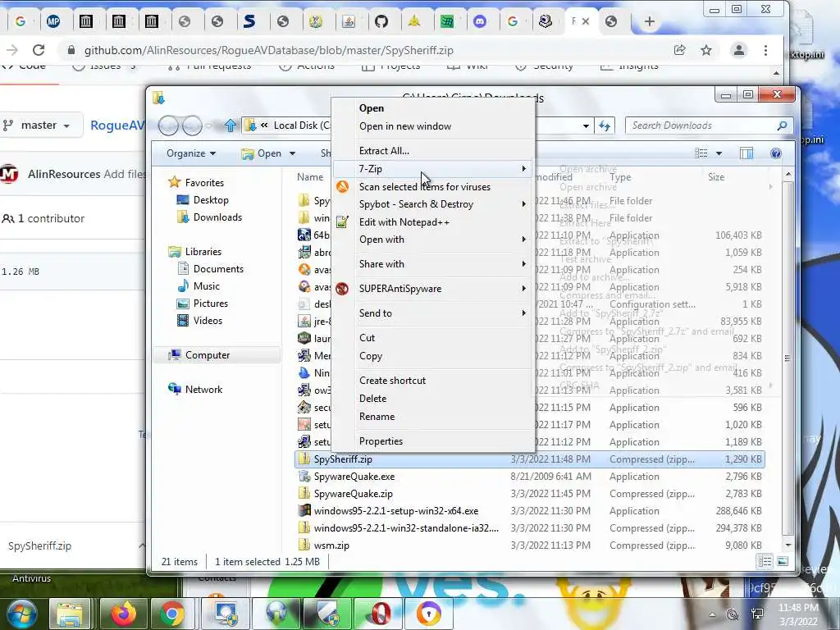Open Spybot - Search & Destroy submenu

(x=433, y=204)
